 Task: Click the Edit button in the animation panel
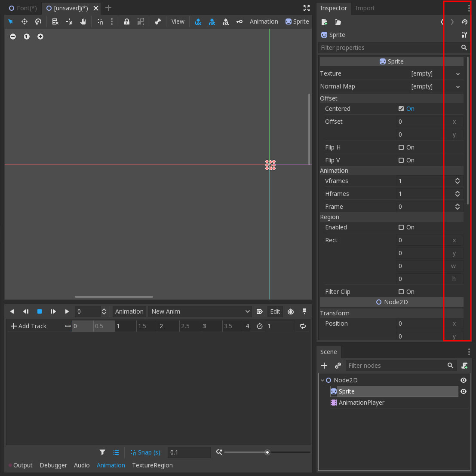[275, 311]
